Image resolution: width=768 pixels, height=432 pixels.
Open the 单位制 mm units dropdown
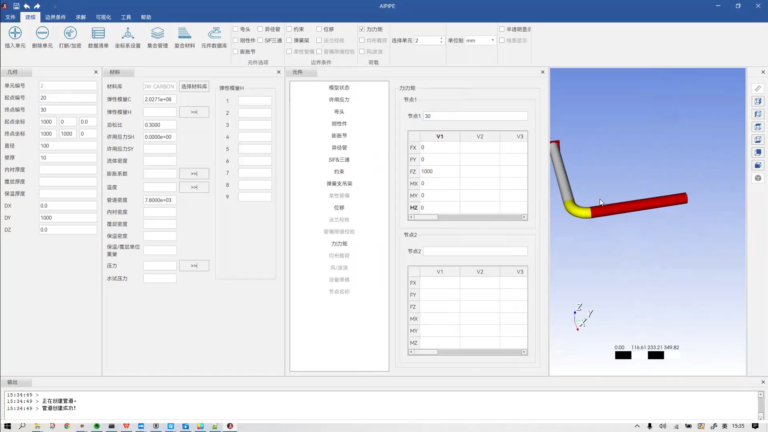click(x=480, y=41)
